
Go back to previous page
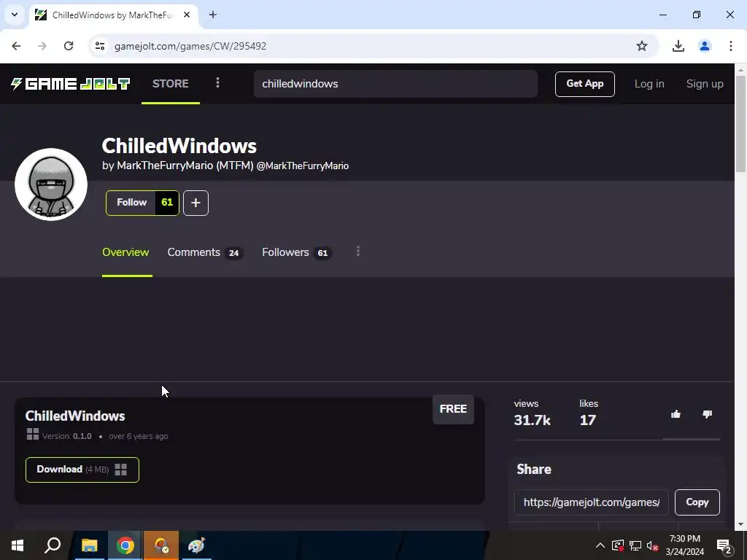16,46
